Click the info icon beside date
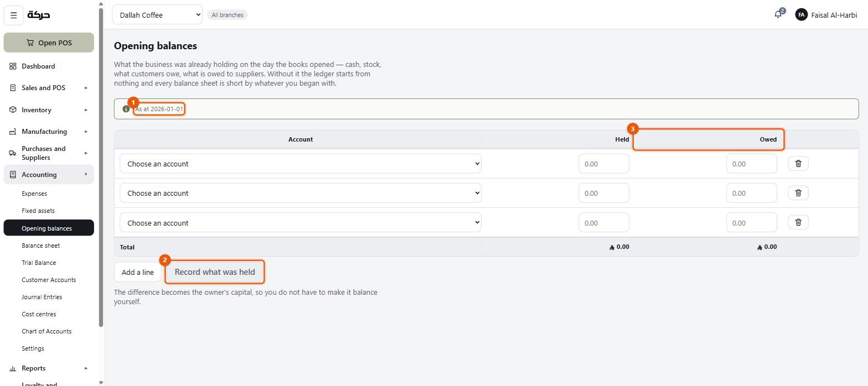This screenshot has width=868, height=386. [126, 109]
